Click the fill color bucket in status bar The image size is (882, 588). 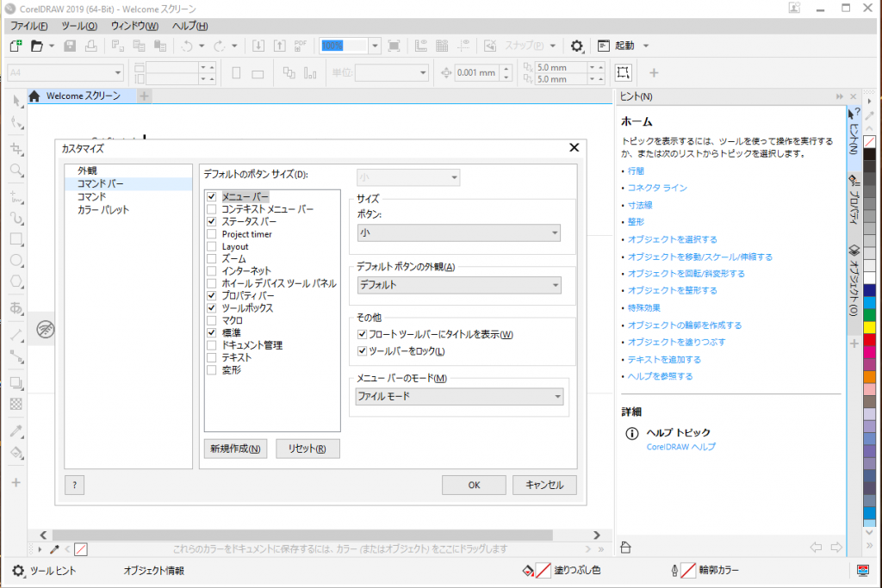tap(528, 571)
